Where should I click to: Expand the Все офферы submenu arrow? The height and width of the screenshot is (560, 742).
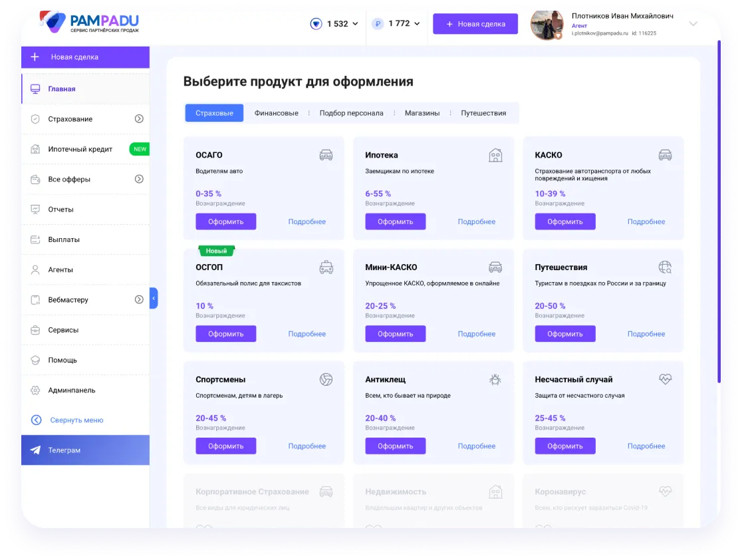139,179
